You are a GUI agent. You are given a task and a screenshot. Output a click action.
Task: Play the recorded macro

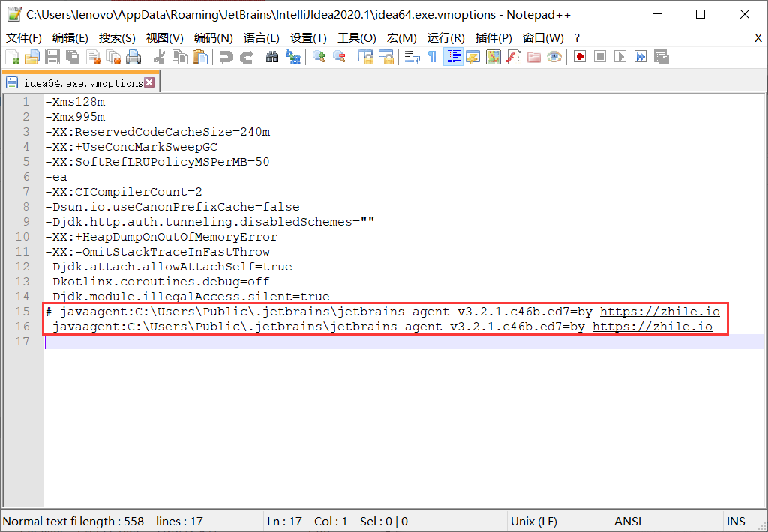tap(620, 58)
